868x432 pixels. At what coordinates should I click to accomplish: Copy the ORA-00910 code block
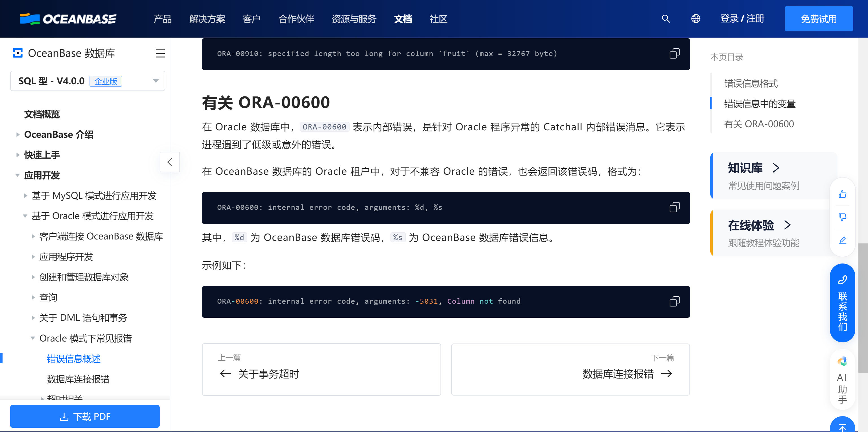(674, 54)
